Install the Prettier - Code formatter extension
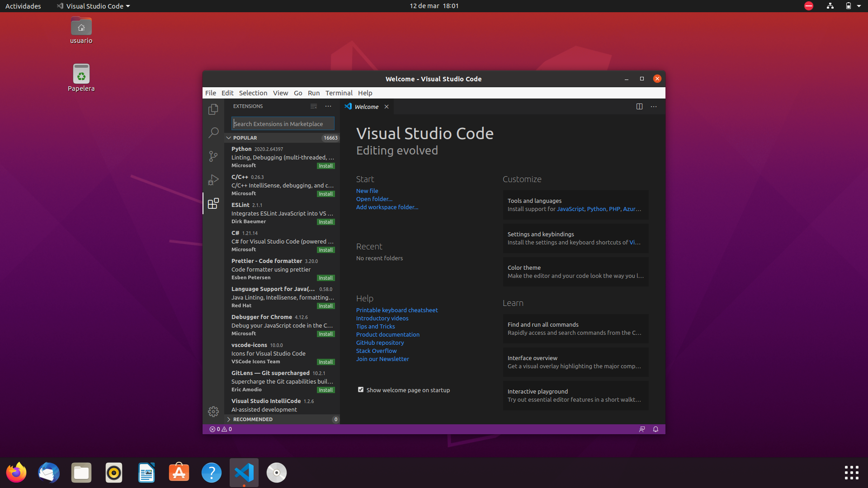The height and width of the screenshot is (488, 868). (x=325, y=278)
